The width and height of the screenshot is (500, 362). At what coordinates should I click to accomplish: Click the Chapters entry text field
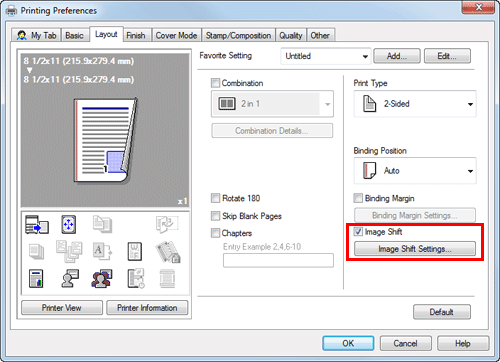click(278, 260)
